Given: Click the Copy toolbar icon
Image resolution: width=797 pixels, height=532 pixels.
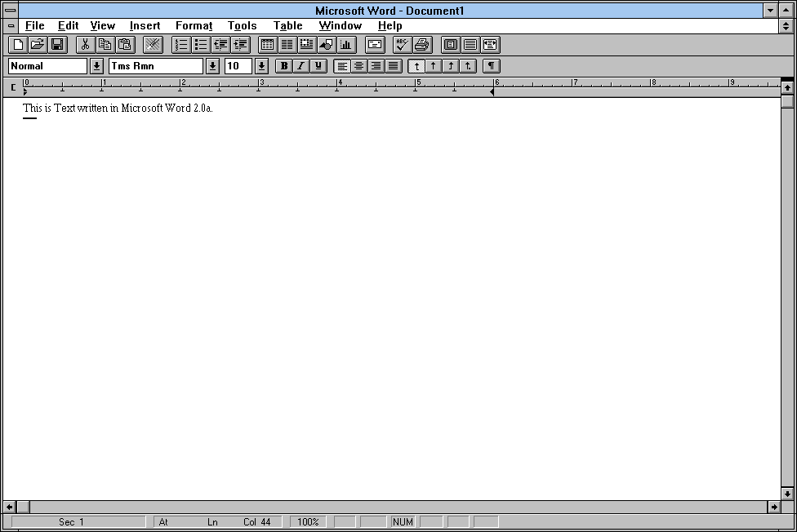Looking at the screenshot, I should coord(105,45).
